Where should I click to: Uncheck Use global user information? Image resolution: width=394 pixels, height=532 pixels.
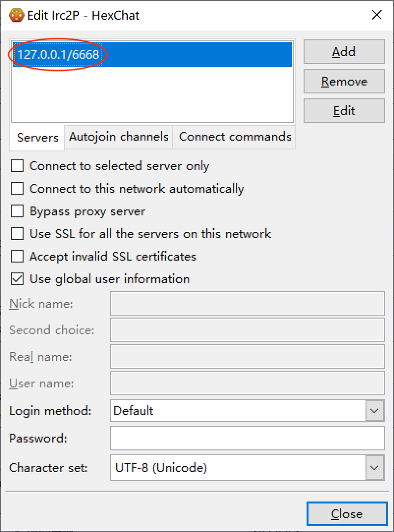(x=18, y=279)
